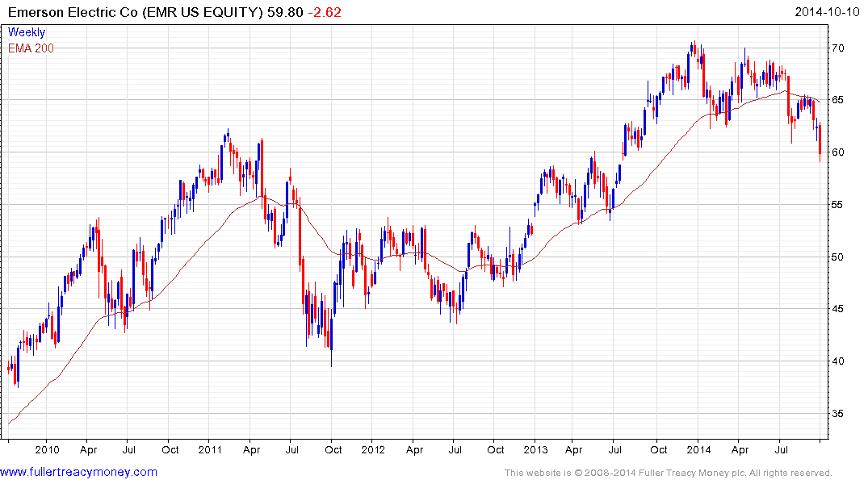Click the 2012 year axis label
This screenshot has height=484, width=868.
[373, 449]
